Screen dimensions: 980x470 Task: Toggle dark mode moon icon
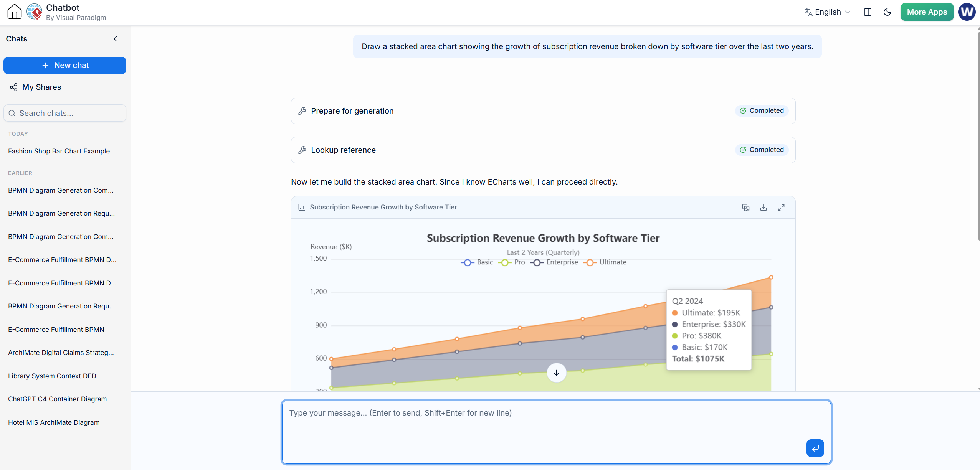pos(887,12)
